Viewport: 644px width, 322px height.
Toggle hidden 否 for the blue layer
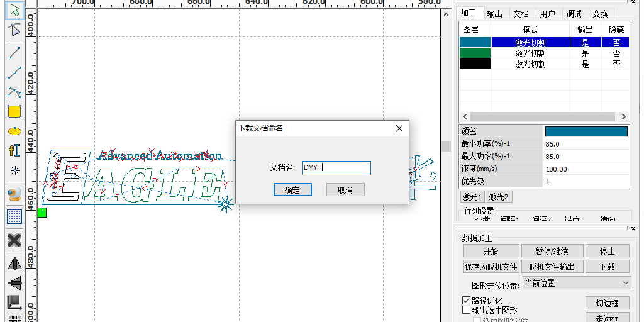(616, 42)
